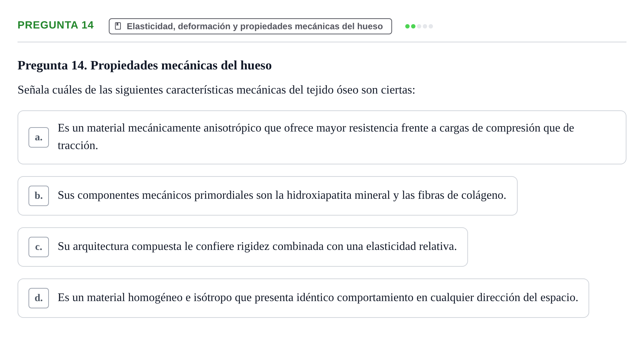Select the 'd.' letter box
This screenshot has height=342, width=644.
pyautogui.click(x=39, y=298)
